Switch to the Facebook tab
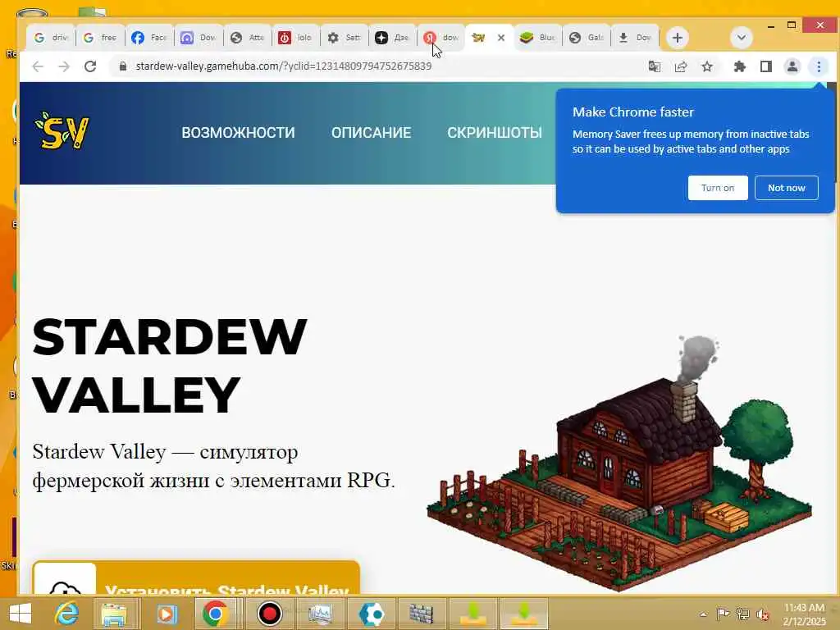This screenshot has height=630, width=840. tap(149, 38)
